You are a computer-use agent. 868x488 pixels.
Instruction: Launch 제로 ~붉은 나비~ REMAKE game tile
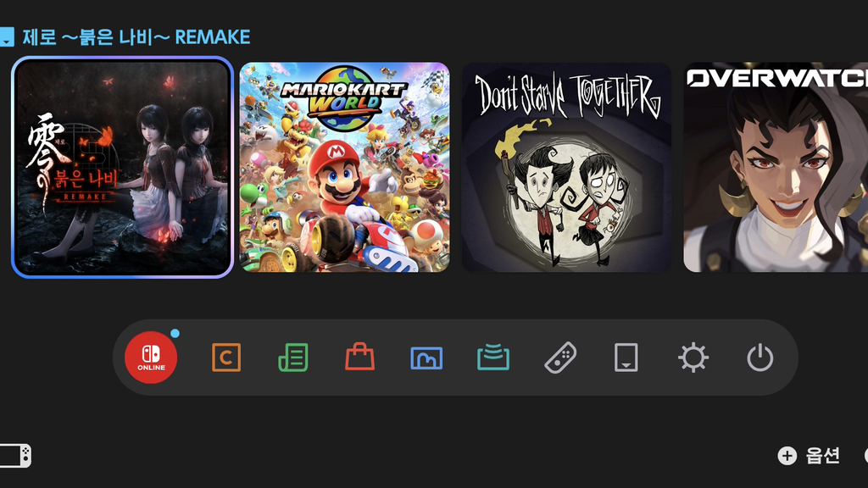tap(122, 167)
